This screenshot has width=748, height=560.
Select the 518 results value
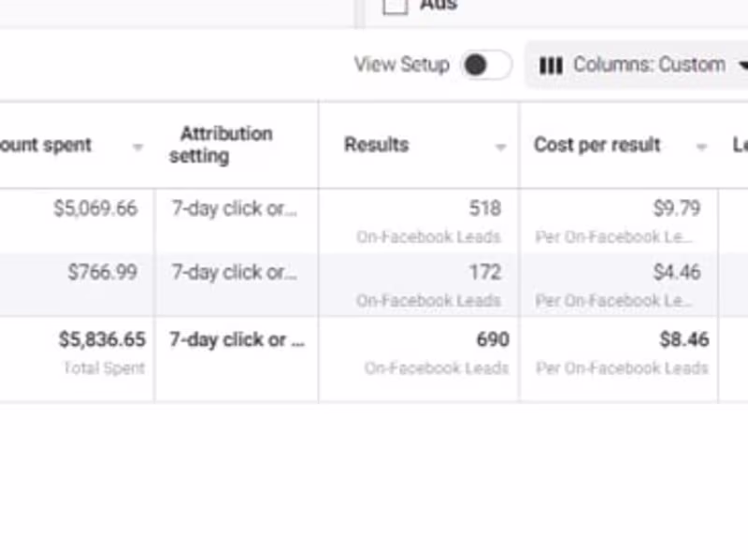pyautogui.click(x=485, y=208)
